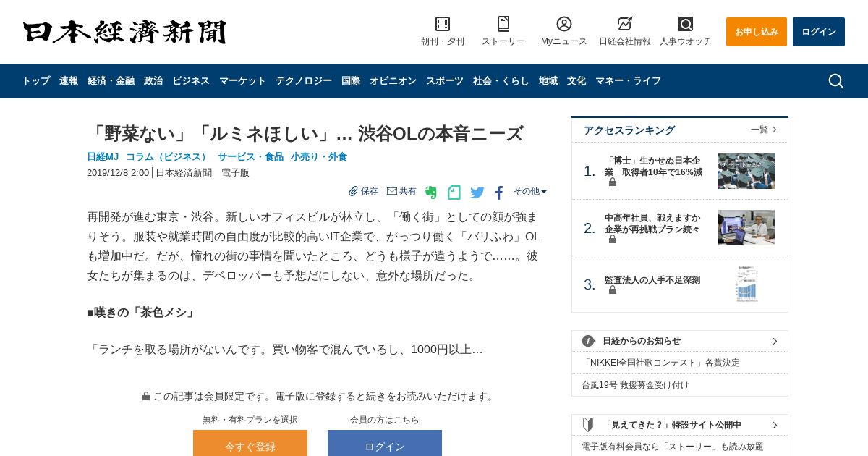Go to the トップ navigation item
This screenshot has width=868, height=456.
tap(36, 81)
